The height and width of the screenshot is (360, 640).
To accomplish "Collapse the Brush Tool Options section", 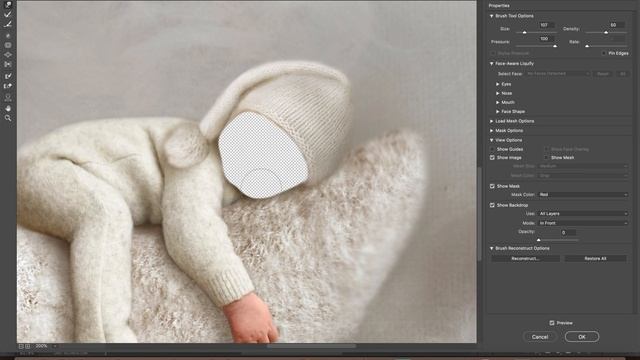I will 491,16.
